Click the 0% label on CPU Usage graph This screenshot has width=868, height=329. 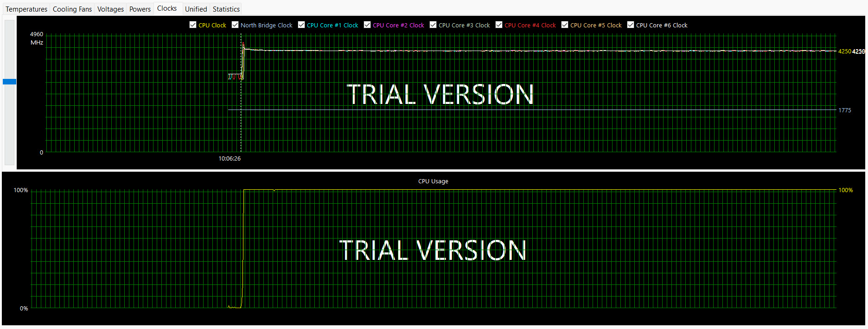(24, 309)
